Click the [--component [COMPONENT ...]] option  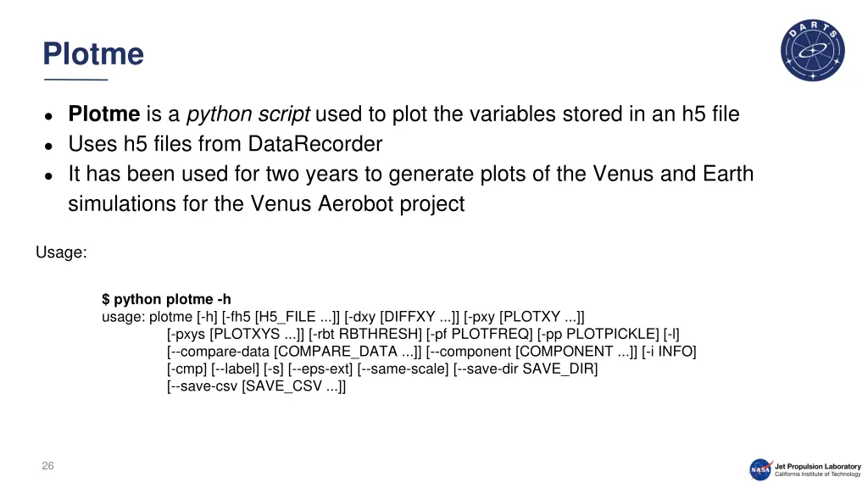531,352
